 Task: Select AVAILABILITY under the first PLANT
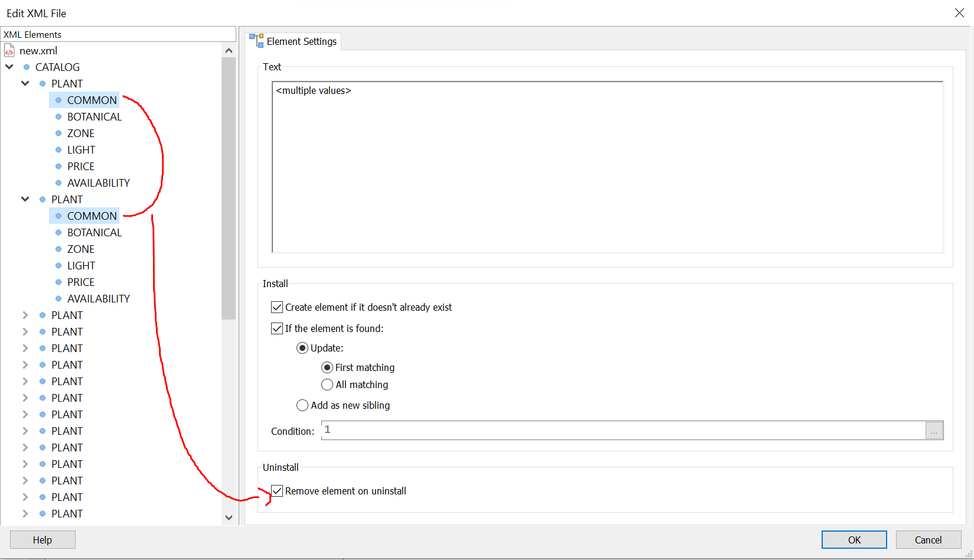coord(99,183)
